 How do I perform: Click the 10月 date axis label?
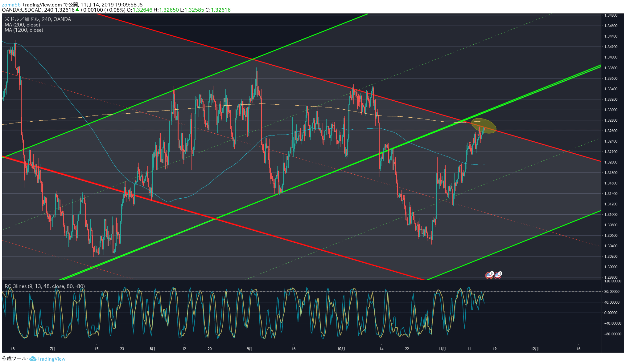341,349
